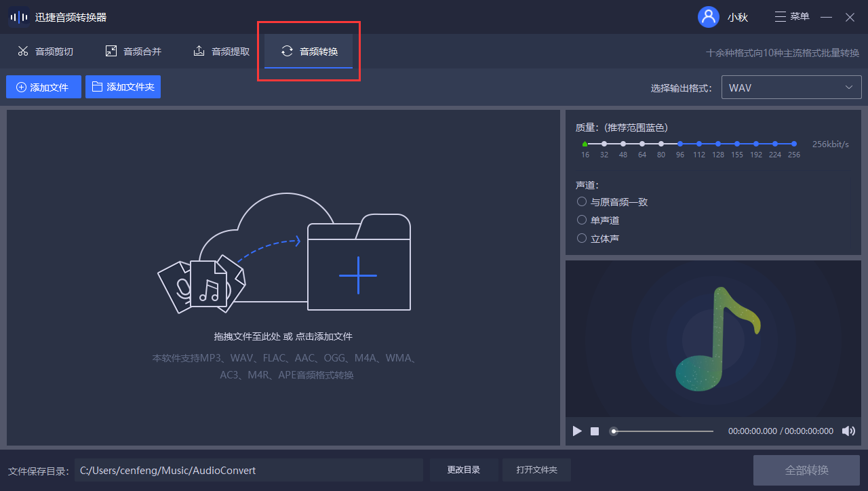
Task: Switch to the 音频合并 tab
Action: (x=134, y=52)
